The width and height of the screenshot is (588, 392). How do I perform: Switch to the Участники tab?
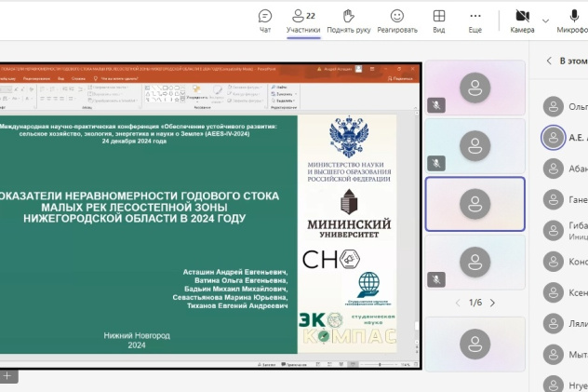pos(303,20)
